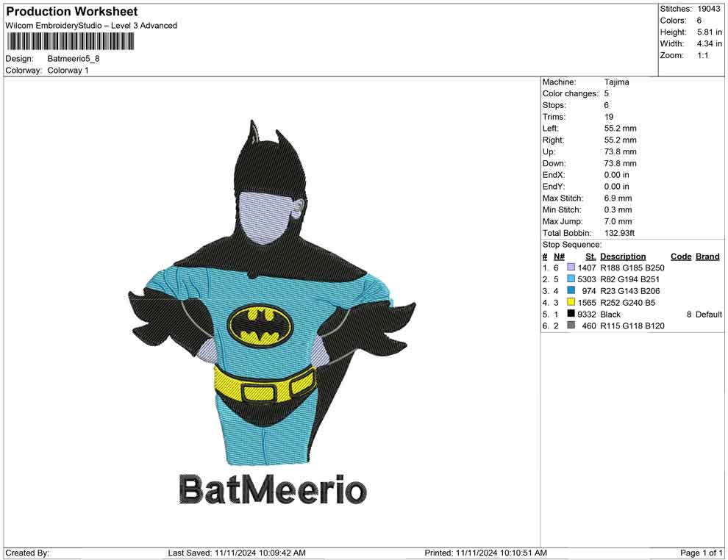728x560 pixels.
Task: Click the Last Saved timestamp
Action: (237, 553)
